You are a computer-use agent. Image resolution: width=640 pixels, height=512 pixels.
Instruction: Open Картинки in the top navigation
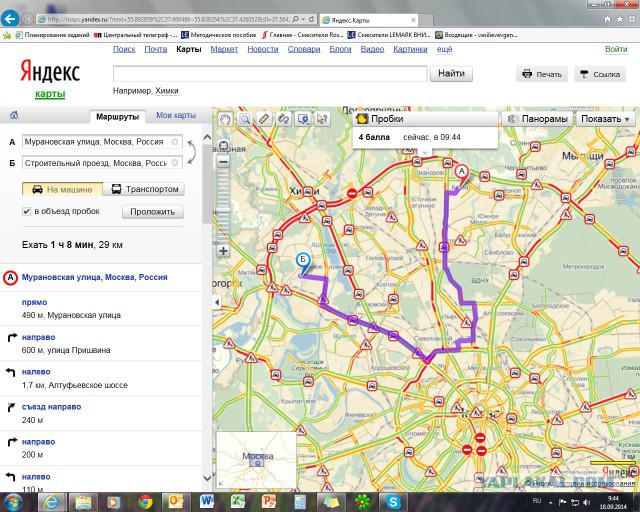click(410, 49)
